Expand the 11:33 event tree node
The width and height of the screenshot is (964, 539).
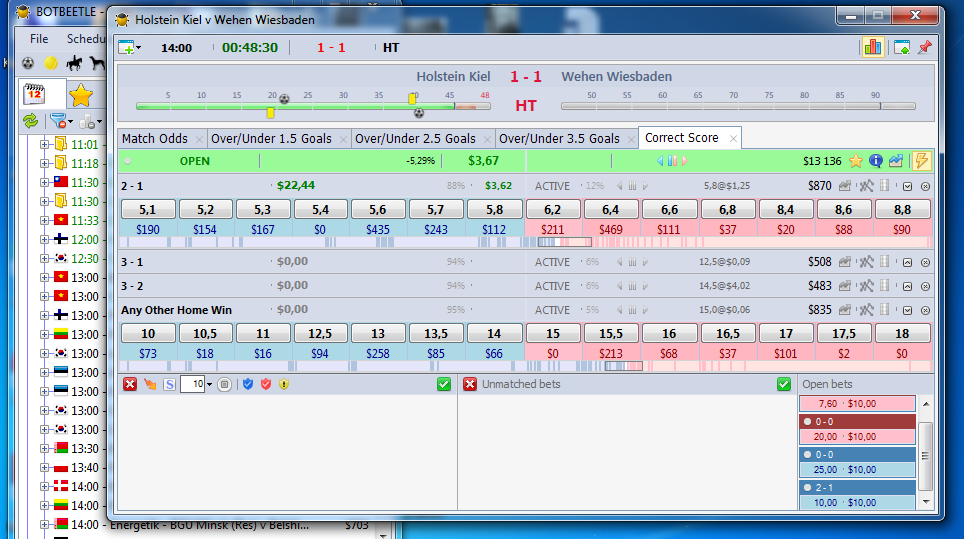pos(44,220)
